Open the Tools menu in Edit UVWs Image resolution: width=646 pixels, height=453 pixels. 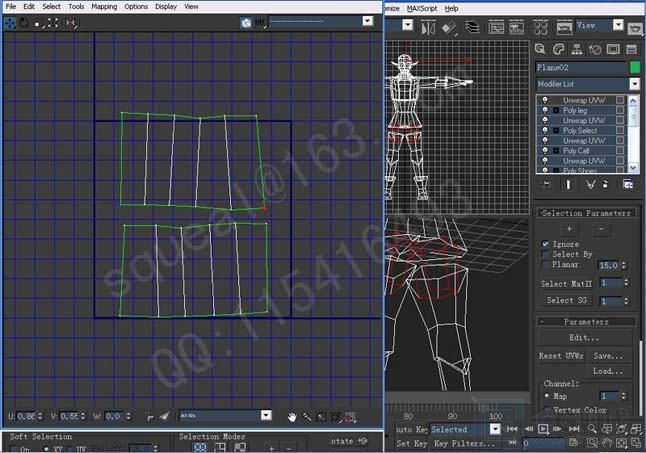(76, 7)
